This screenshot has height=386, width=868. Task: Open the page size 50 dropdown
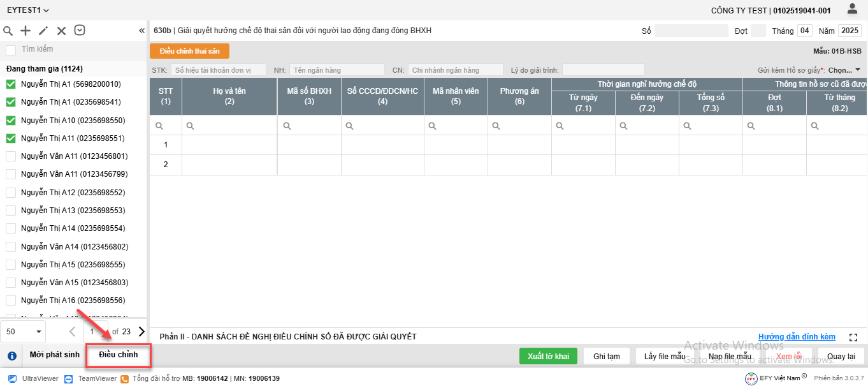24,332
